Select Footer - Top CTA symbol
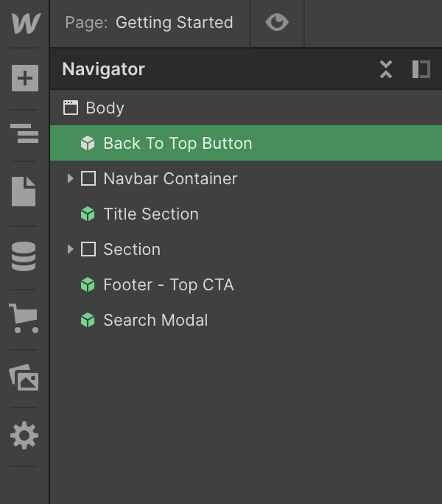Image resolution: width=442 pixels, height=504 pixels. pos(169,284)
